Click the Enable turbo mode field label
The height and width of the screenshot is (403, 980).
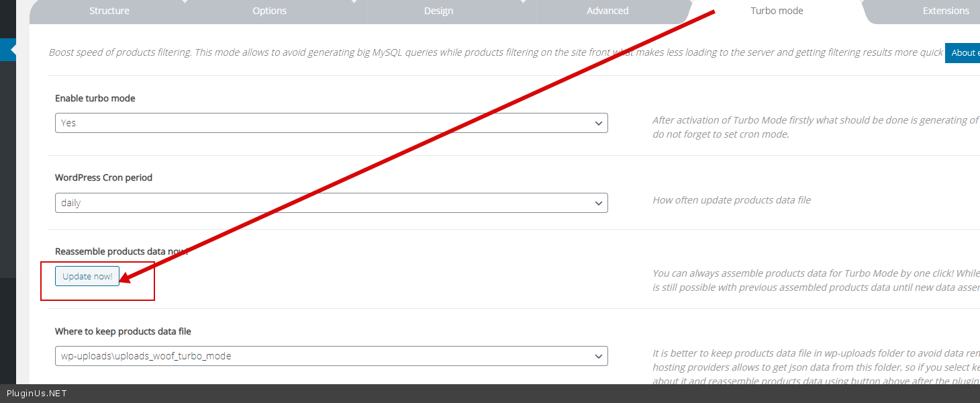pyautogui.click(x=95, y=98)
